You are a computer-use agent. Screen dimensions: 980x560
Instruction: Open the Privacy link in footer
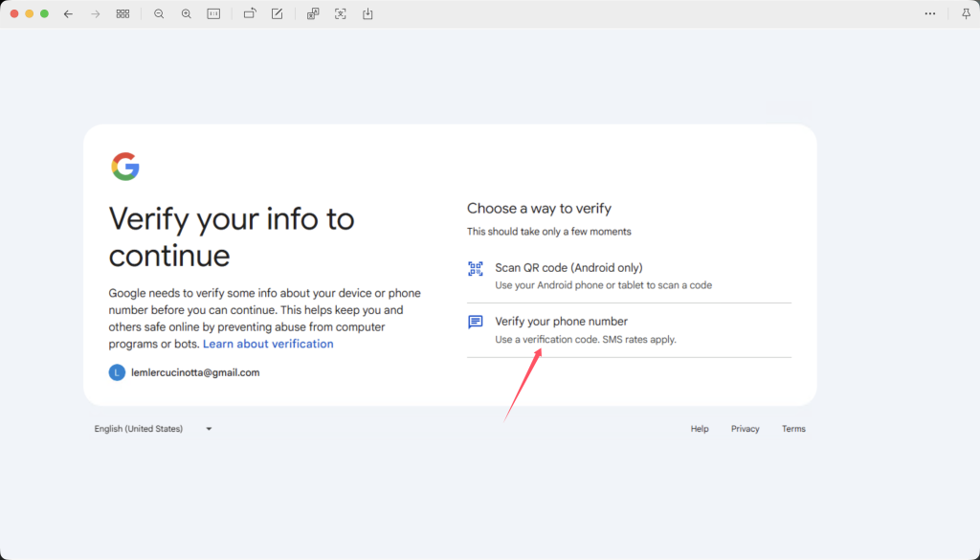(x=745, y=429)
